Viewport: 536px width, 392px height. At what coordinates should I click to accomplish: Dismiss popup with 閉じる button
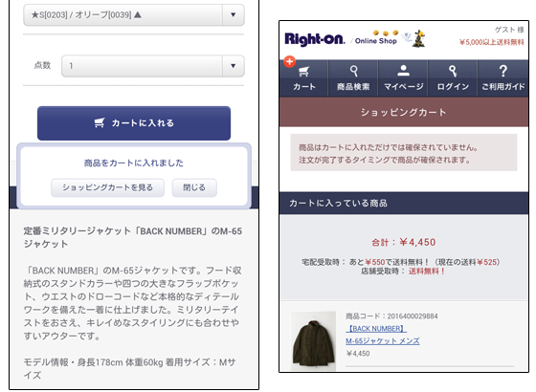coord(194,187)
